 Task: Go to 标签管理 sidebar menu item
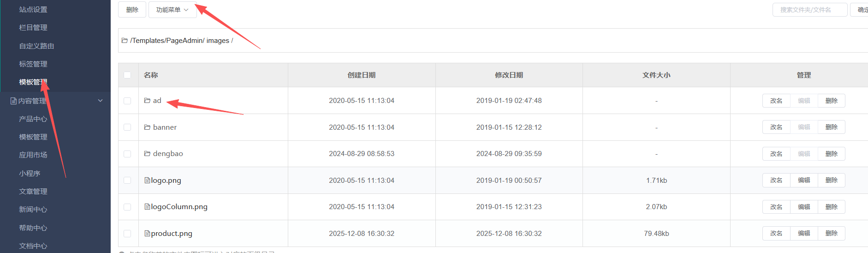pyautogui.click(x=33, y=64)
